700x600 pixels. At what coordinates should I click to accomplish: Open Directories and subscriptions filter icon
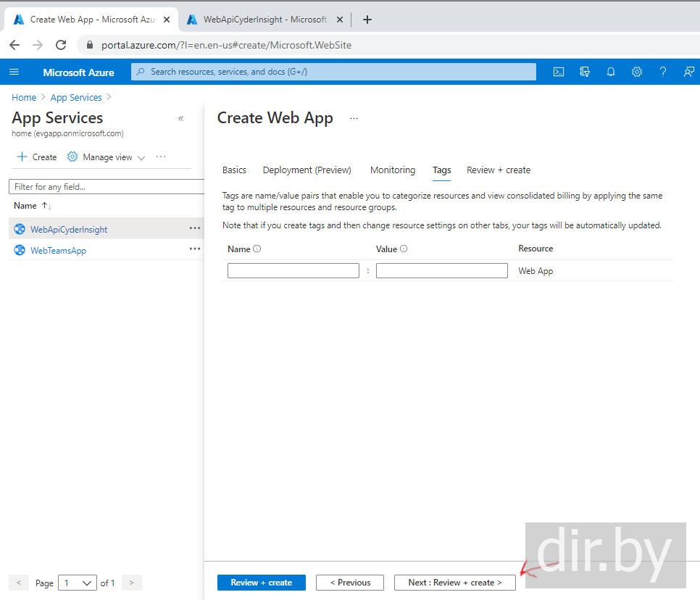click(585, 72)
